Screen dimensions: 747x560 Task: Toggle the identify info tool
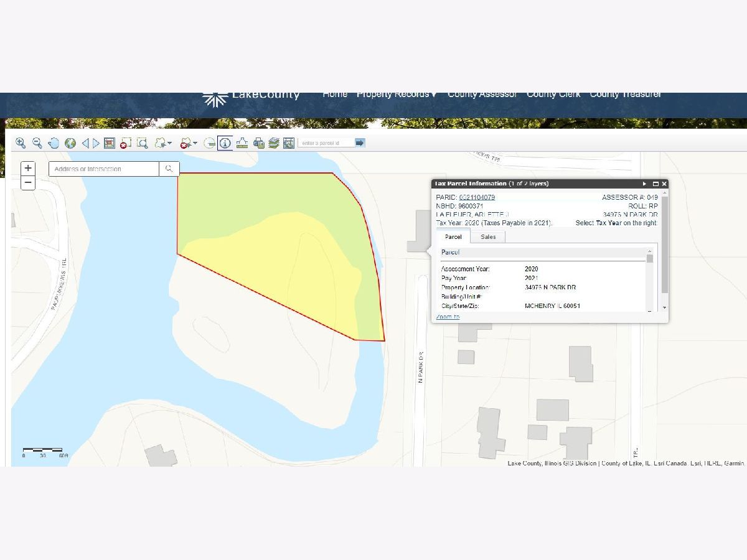225,143
